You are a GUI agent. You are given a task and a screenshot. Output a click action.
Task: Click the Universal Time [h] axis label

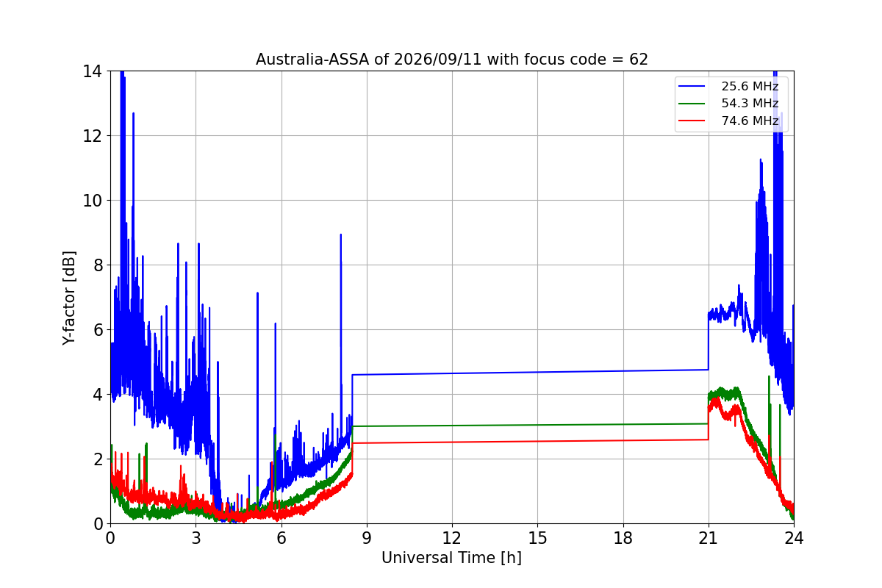451,558
